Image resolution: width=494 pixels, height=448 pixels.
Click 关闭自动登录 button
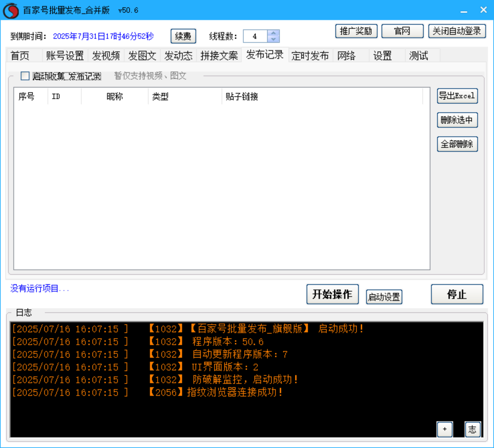[x=457, y=31]
